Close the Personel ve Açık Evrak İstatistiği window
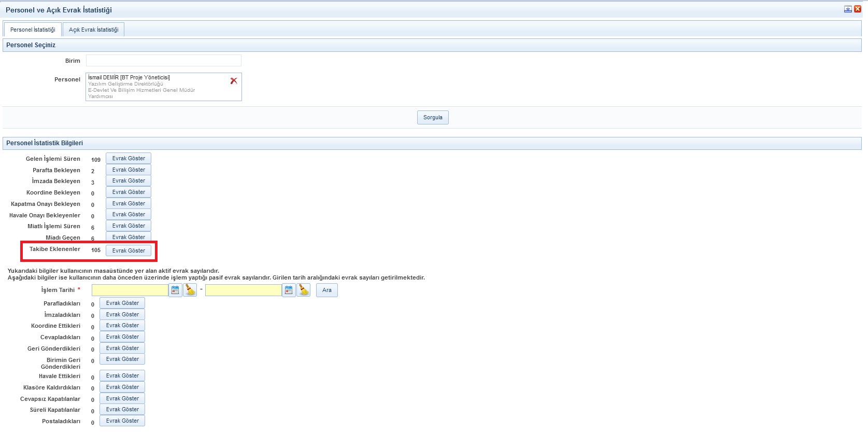Screen dimensions: 868x432 point(858,9)
